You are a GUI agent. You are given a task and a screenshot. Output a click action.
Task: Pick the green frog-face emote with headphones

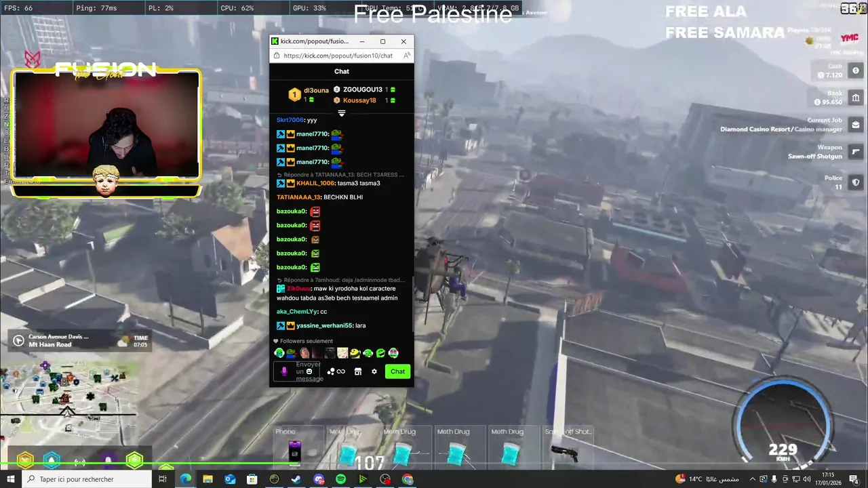point(279,353)
